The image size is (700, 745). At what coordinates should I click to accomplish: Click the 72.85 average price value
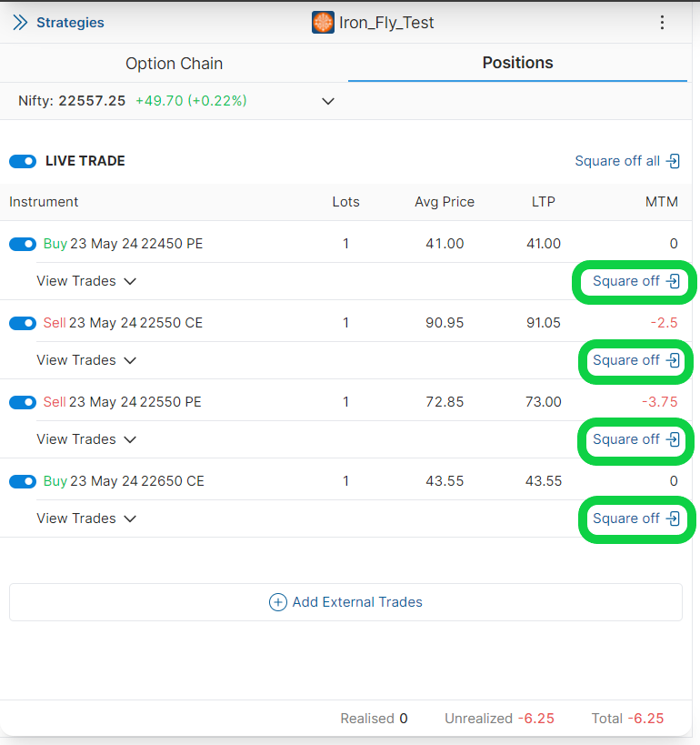[445, 402]
